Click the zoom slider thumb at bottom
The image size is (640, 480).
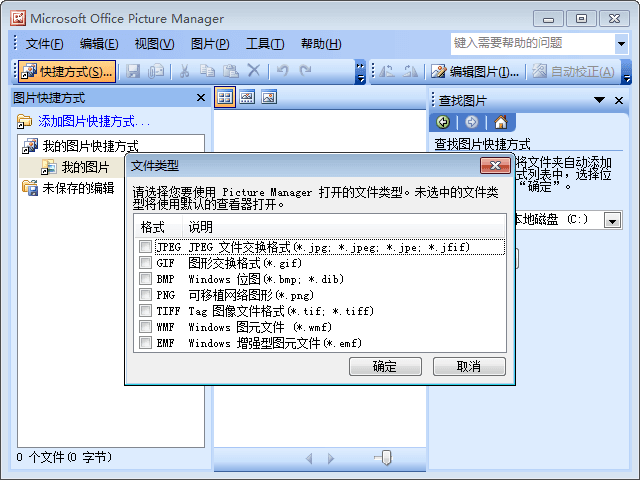386,458
